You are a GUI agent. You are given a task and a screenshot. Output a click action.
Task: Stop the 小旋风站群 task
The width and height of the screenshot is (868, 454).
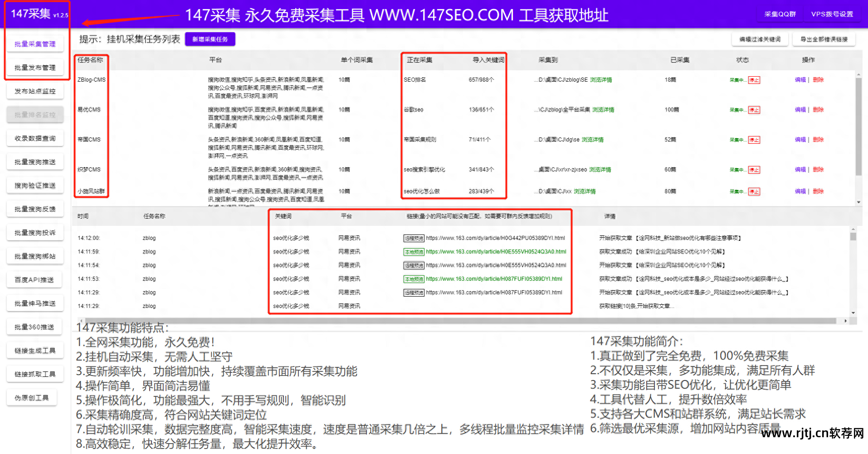tap(754, 191)
